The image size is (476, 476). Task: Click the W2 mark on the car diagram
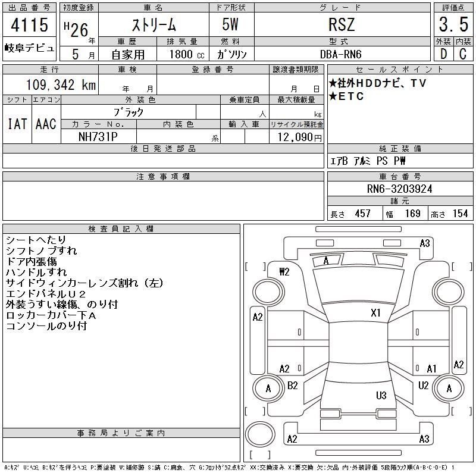coord(284,272)
